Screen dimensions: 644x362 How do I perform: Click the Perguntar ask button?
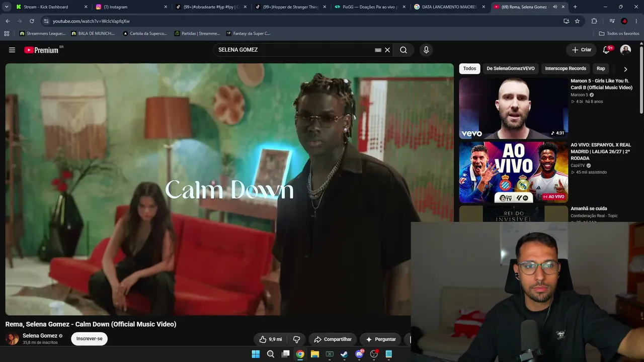380,339
